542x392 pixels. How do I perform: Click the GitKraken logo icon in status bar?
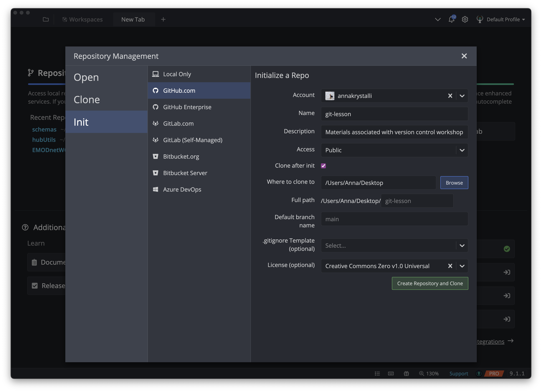tap(479, 373)
